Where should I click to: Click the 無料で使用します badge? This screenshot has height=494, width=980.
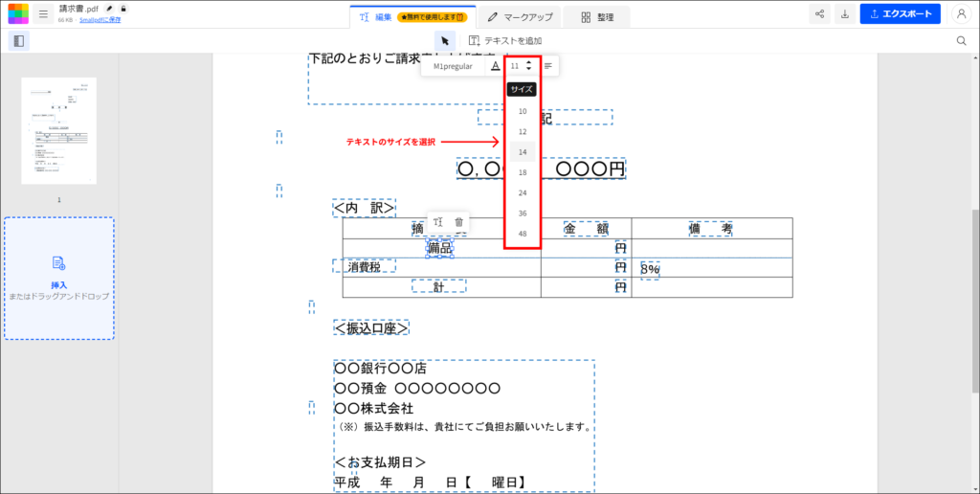[433, 17]
